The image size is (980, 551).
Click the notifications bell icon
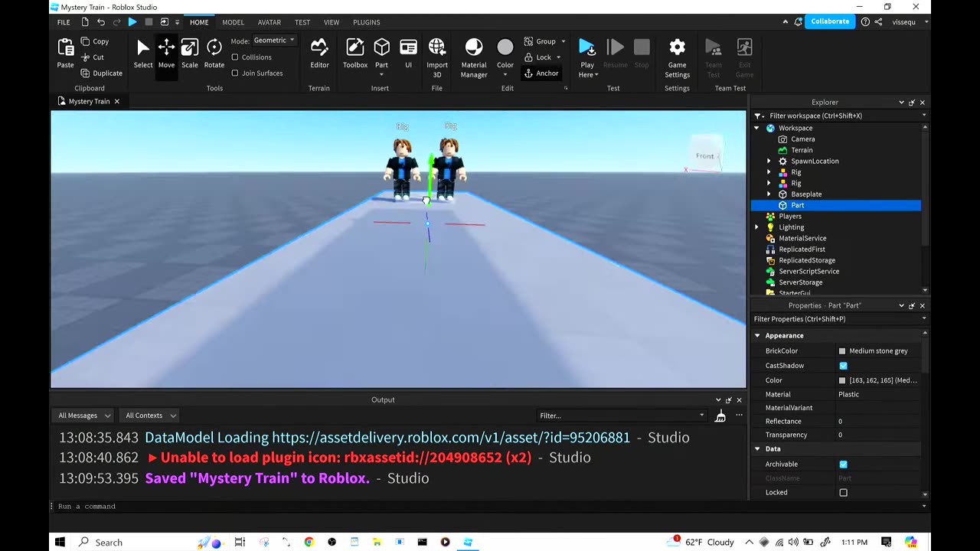[x=798, y=22]
